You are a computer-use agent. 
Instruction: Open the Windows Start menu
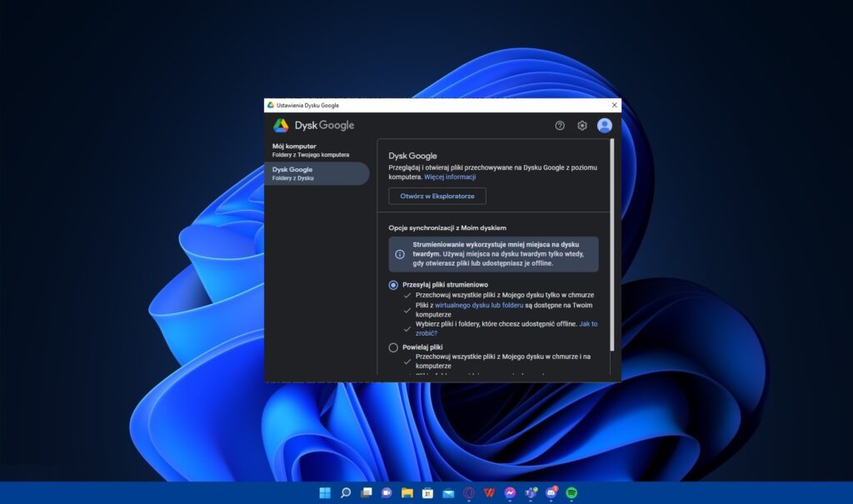325,493
